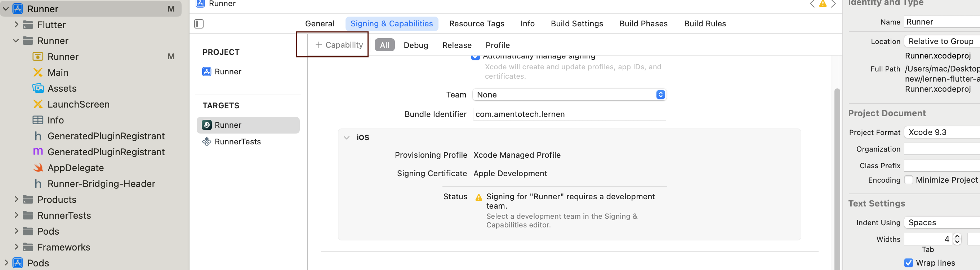980x270 pixels.
Task: Click the Runner target app icon
Action: click(x=206, y=125)
